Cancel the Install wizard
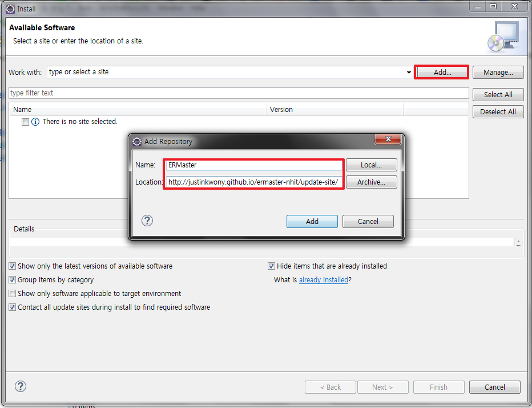This screenshot has width=532, height=408. click(x=494, y=387)
